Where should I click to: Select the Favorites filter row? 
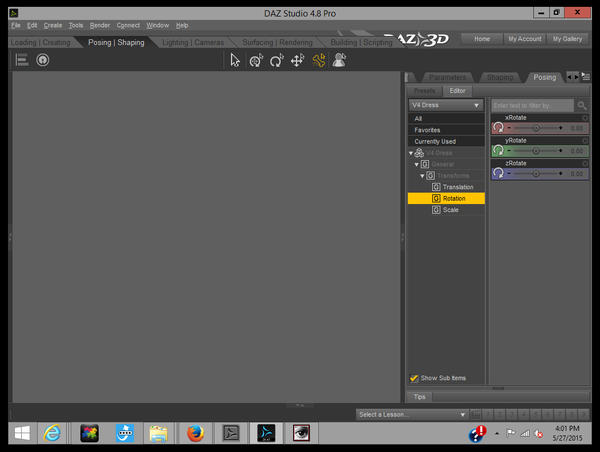pyautogui.click(x=446, y=130)
